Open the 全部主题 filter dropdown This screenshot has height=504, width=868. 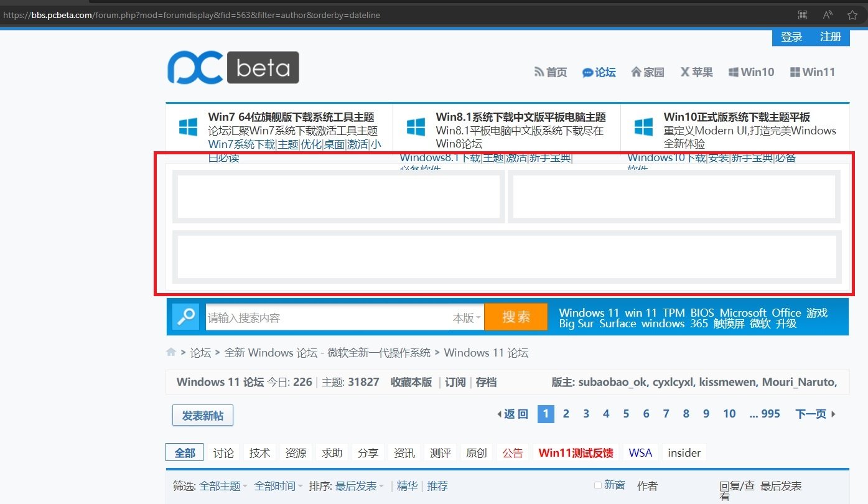[x=223, y=486]
